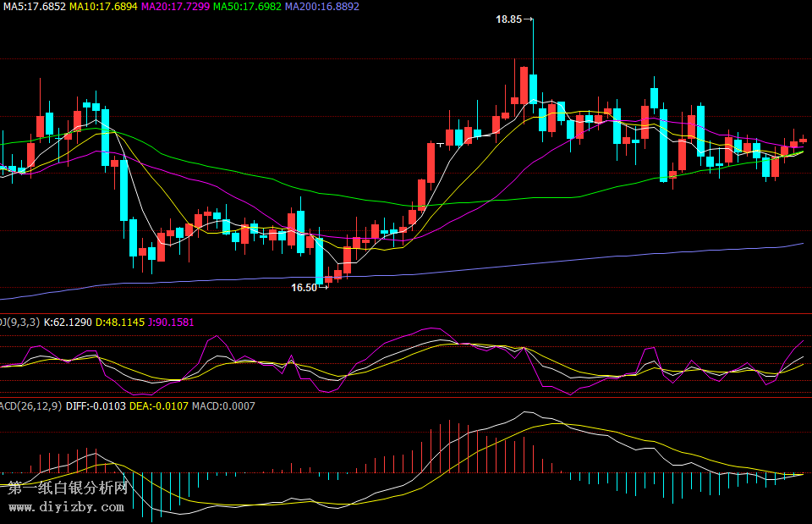Select the MACD(26,12,9) indicator title
The image size is (812, 524).
click(x=30, y=406)
